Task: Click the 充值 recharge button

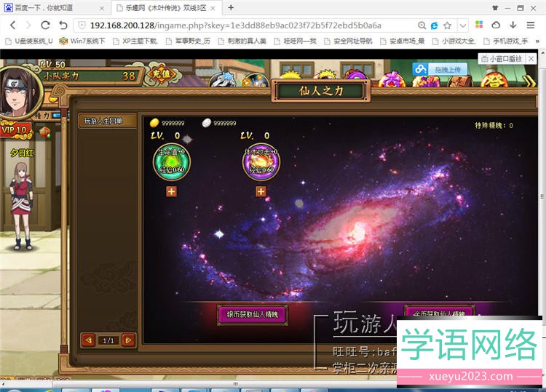Action: [160, 74]
